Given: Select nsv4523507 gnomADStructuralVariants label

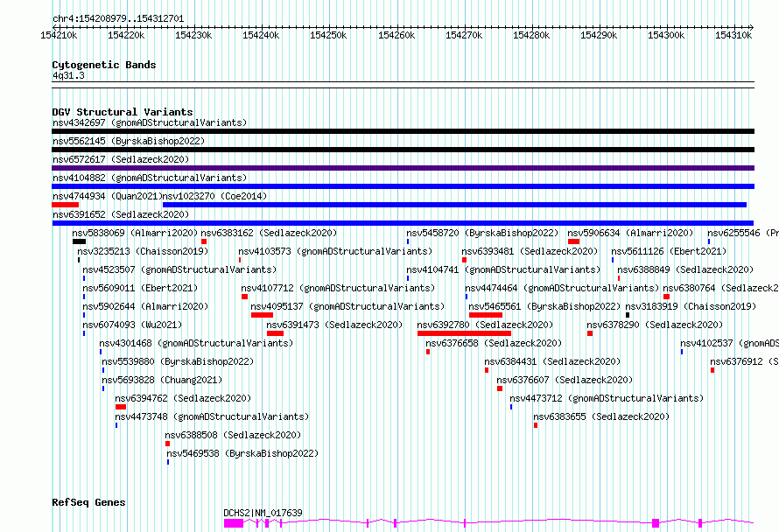Looking at the screenshot, I should coord(179,269).
